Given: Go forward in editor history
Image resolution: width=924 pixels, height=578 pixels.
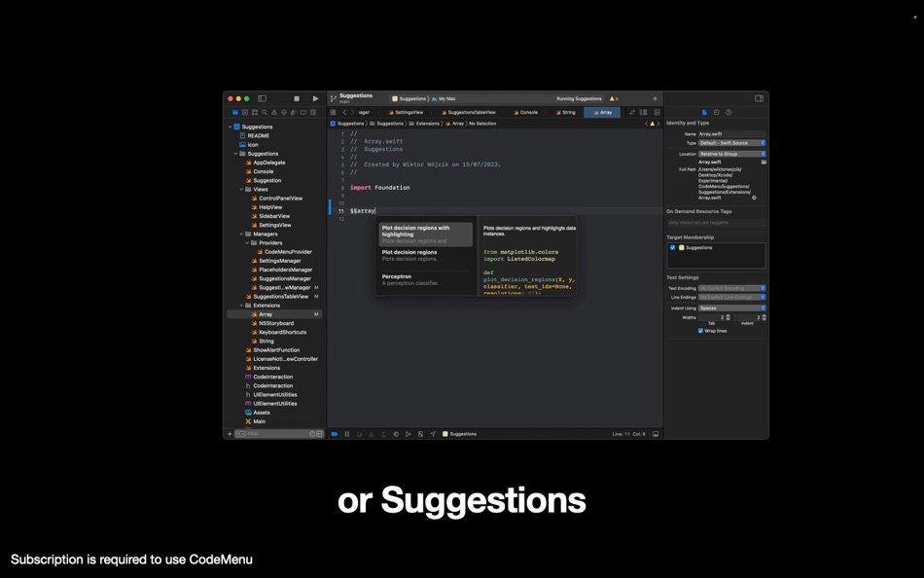Looking at the screenshot, I should click(x=353, y=112).
